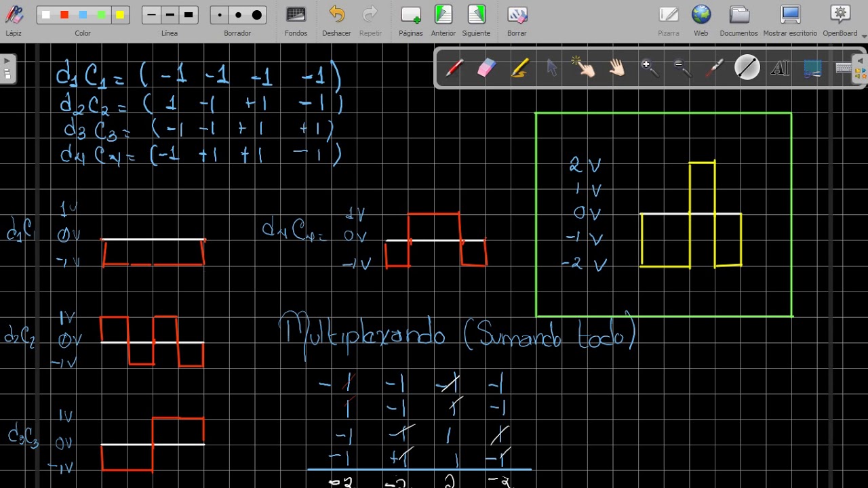Select the arrow selector tool

552,68
